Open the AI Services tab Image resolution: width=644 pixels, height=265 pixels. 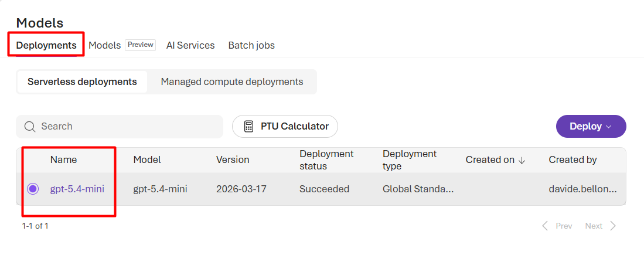coord(190,45)
